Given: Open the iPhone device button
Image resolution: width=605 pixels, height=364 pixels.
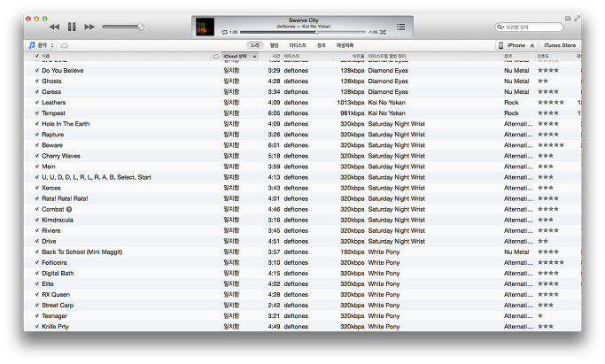Looking at the screenshot, I should [x=516, y=45].
